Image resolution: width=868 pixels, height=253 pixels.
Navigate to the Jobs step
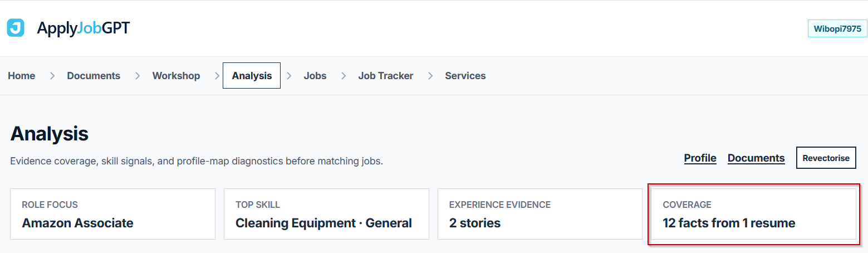click(x=315, y=76)
